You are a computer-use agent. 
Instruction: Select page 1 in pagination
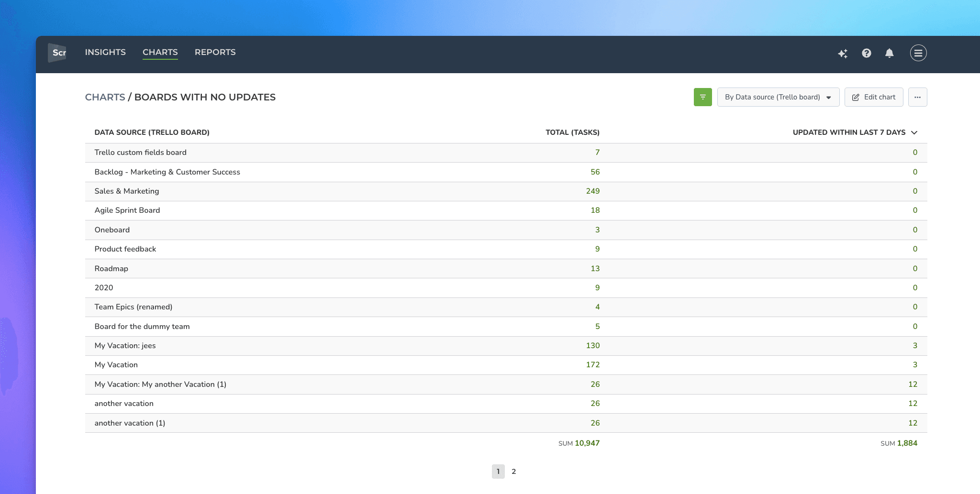498,472
